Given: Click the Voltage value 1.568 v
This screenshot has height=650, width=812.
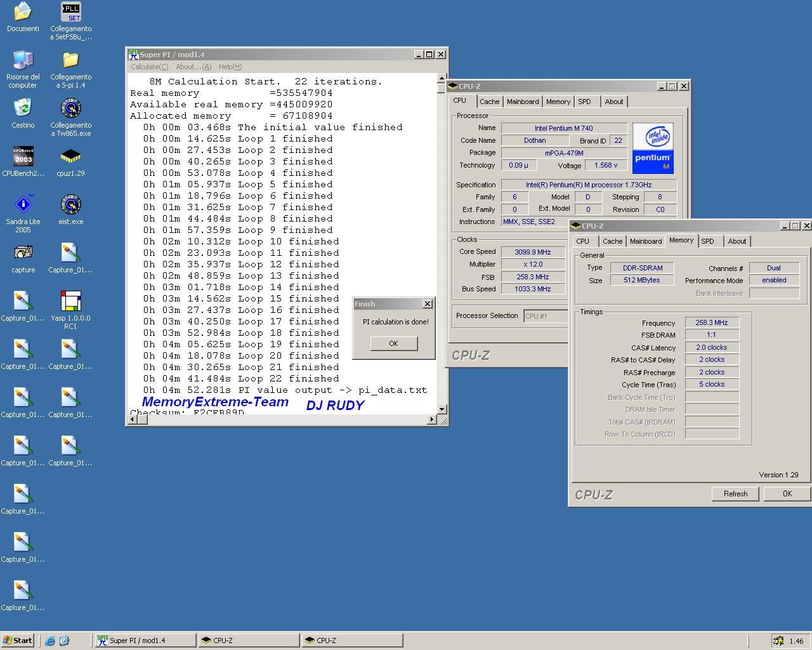Looking at the screenshot, I should click(x=606, y=165).
